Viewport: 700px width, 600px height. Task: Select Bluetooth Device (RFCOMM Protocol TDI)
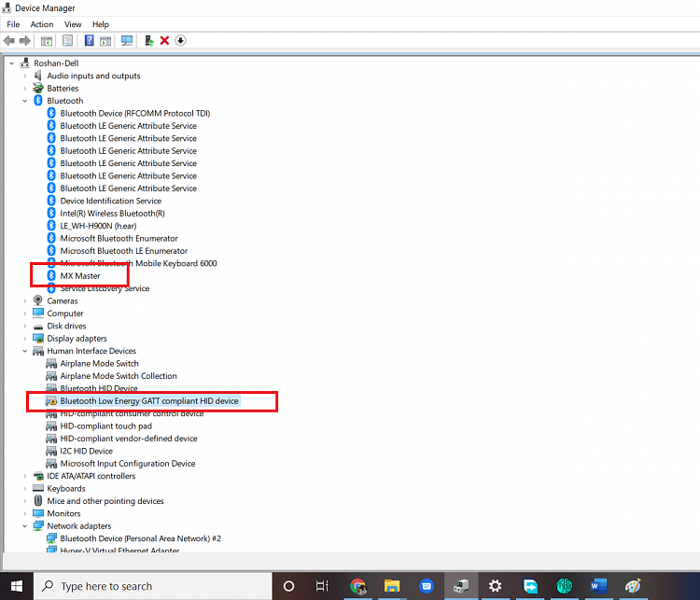[x=134, y=114]
